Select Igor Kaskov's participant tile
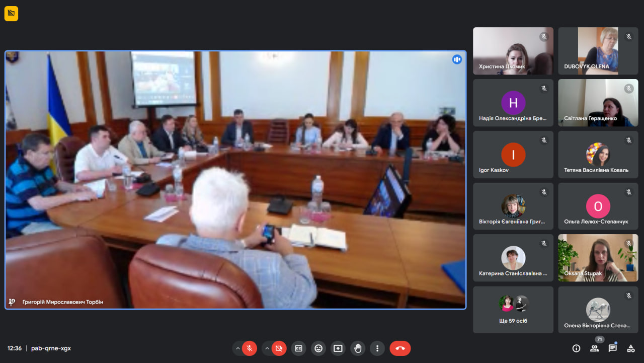 (x=513, y=154)
